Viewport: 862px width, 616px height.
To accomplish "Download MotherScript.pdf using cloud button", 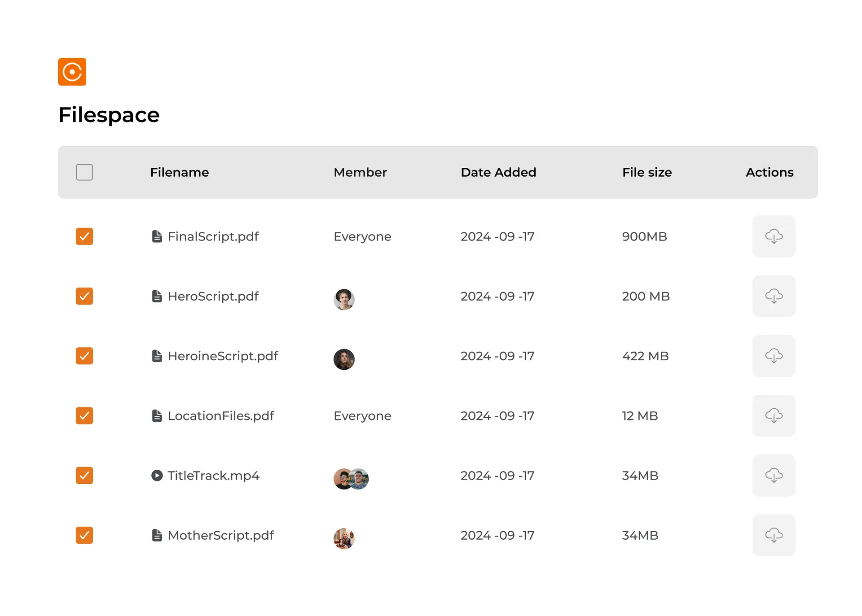I will coord(774,535).
